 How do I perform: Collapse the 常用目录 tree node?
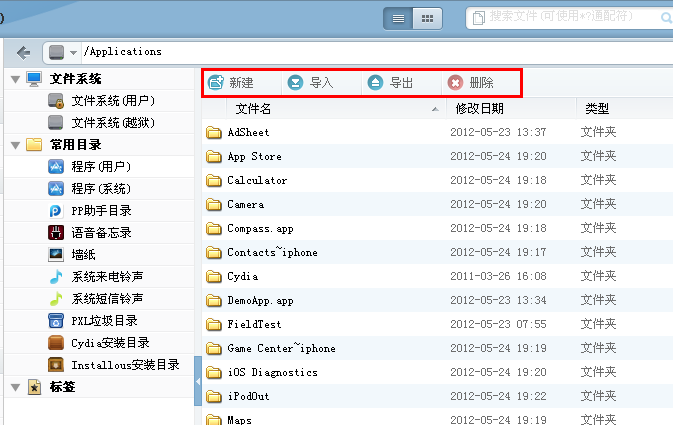15,145
